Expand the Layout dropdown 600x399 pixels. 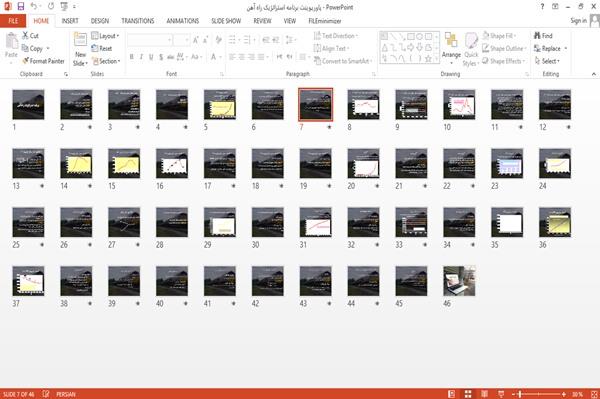click(x=105, y=36)
